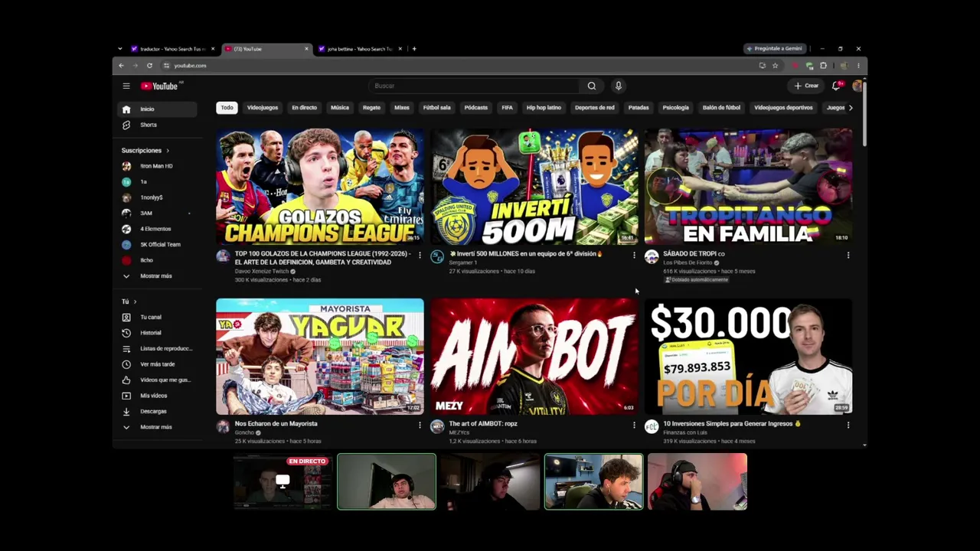Screen dimensions: 980x551
Task: Open the TROPITANGO EN FAMILIA video thumbnail
Action: [x=749, y=187]
